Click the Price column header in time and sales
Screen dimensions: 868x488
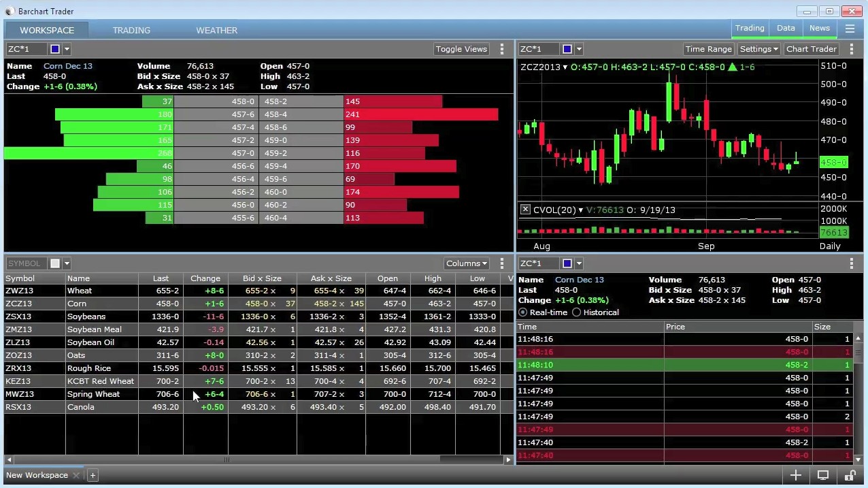tap(738, 327)
